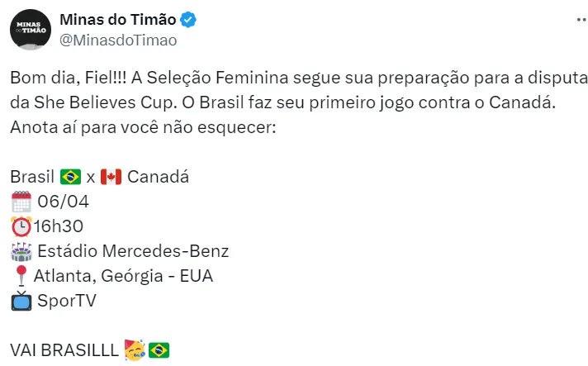Image resolution: width=588 pixels, height=366 pixels.
Task: Click the red location pin emoji
Action: coord(21,276)
